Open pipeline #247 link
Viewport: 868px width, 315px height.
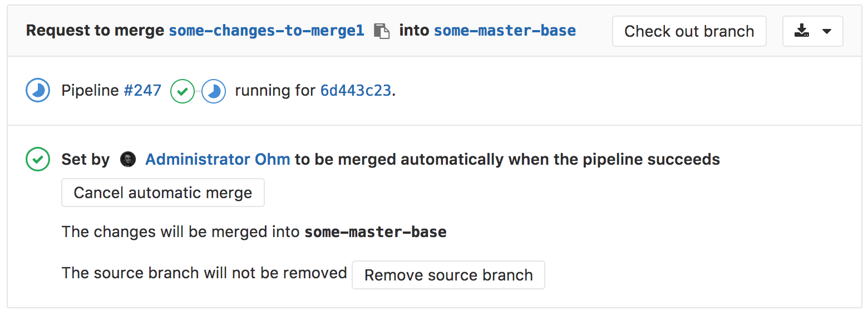(x=142, y=91)
